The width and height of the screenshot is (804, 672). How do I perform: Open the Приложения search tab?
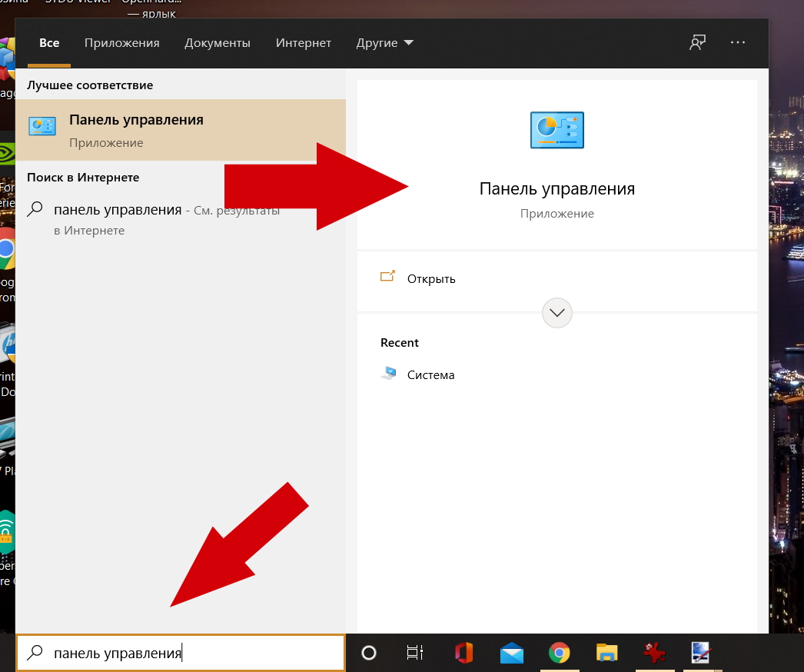pos(122,43)
